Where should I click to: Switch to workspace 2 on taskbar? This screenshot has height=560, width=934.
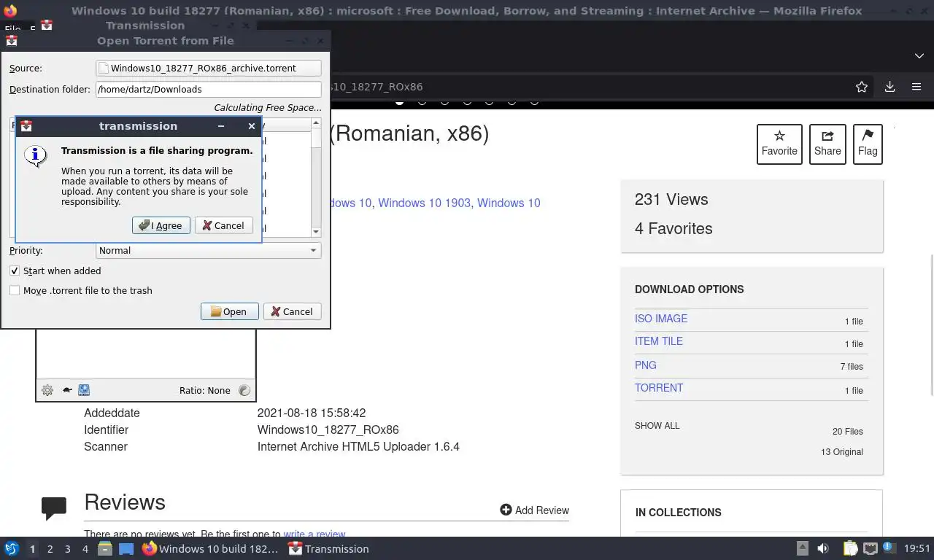point(50,549)
